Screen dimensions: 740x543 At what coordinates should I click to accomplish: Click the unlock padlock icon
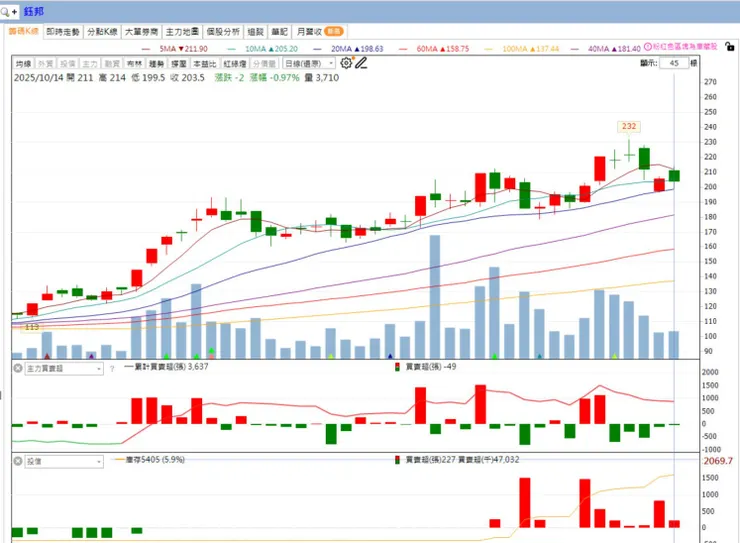(730, 47)
